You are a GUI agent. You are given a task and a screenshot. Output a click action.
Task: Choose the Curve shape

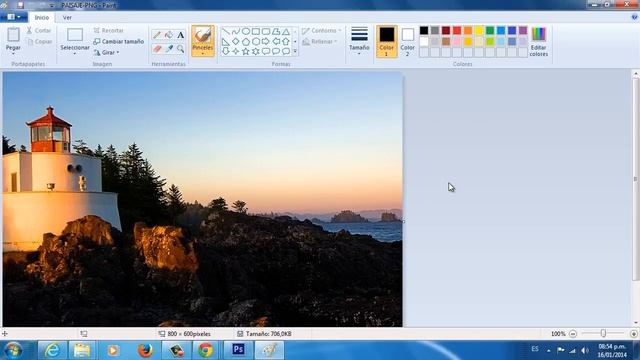[x=236, y=31]
